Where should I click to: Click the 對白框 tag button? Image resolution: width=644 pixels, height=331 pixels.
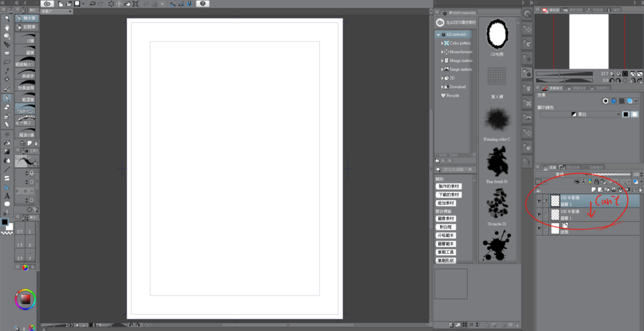tap(445, 227)
